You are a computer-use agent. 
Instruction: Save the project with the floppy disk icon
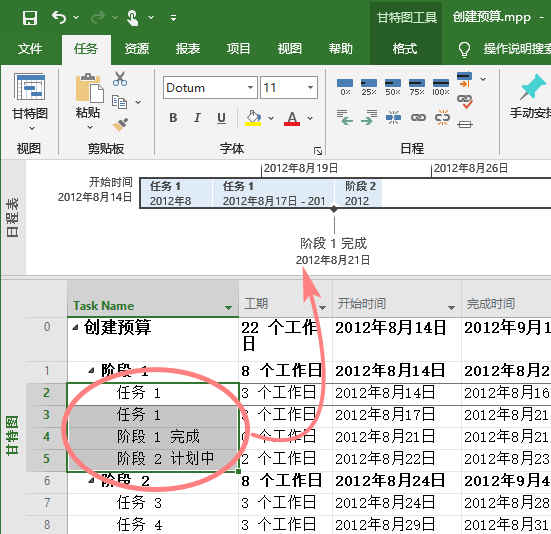pos(30,18)
